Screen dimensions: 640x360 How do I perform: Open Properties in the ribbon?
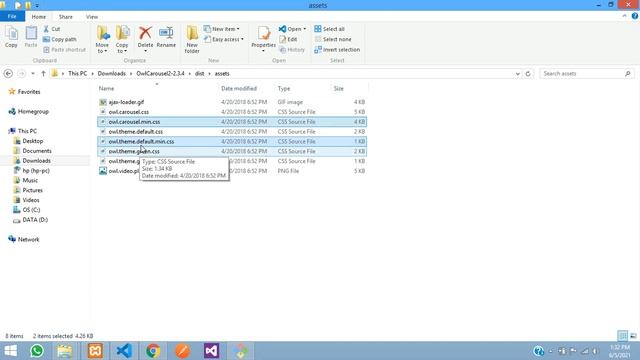[x=263, y=39]
